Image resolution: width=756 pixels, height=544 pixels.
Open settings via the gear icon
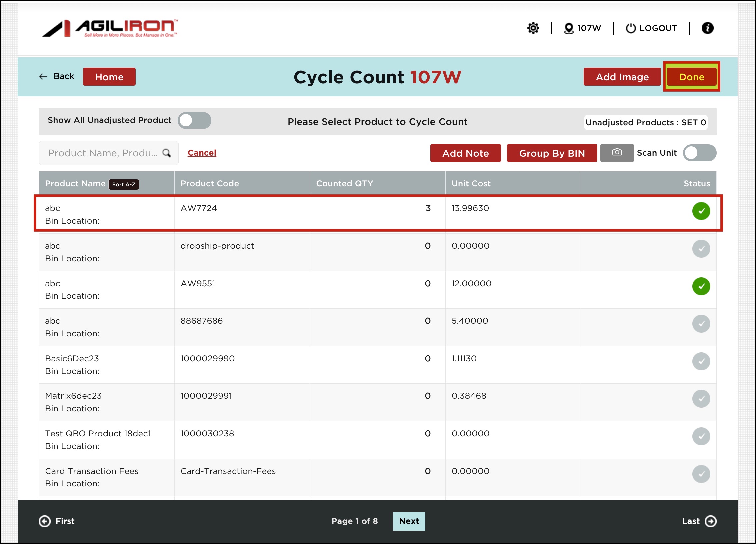point(533,28)
